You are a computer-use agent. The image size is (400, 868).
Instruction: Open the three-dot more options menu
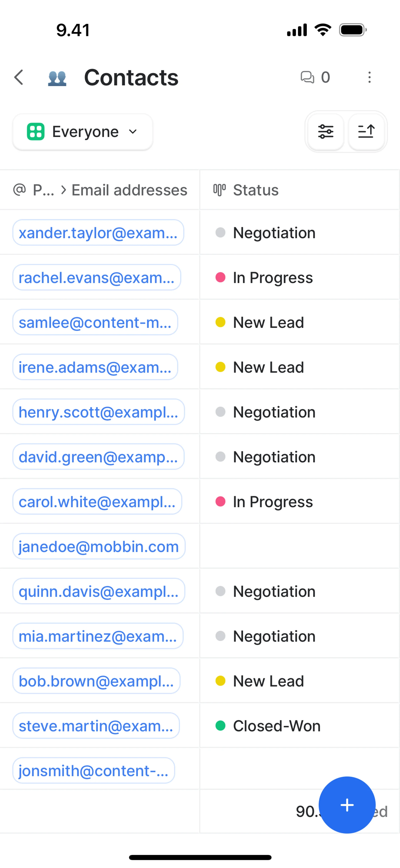(369, 77)
